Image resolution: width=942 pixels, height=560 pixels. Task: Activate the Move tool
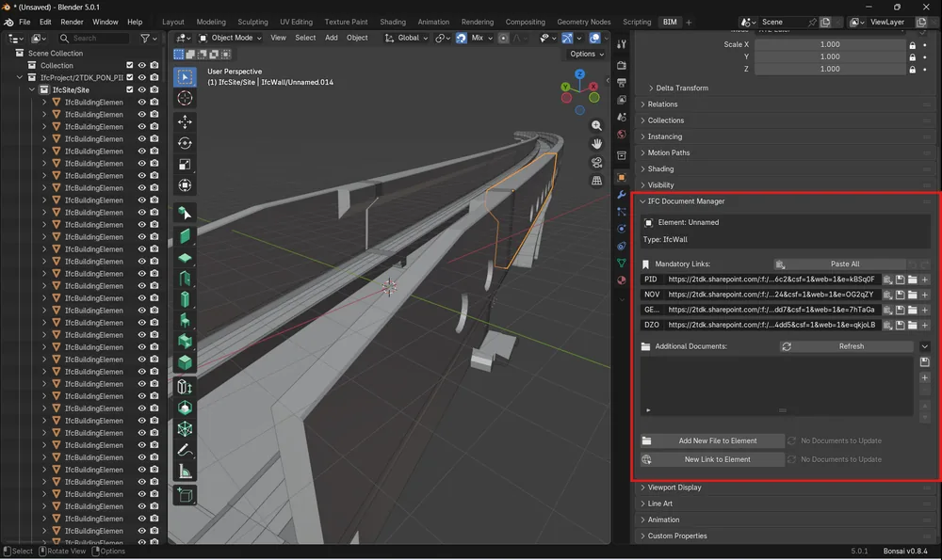coord(185,121)
